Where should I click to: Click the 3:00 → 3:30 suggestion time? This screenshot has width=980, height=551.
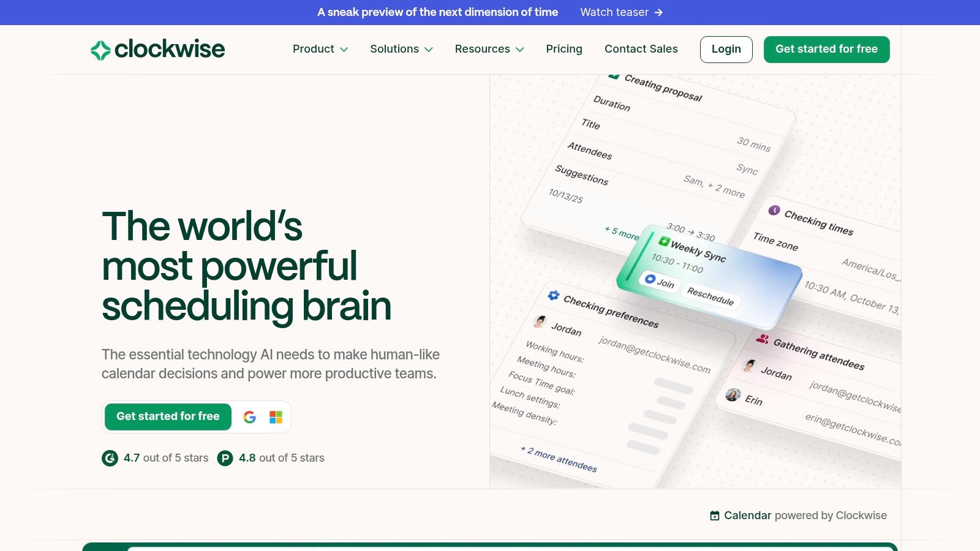tap(691, 233)
